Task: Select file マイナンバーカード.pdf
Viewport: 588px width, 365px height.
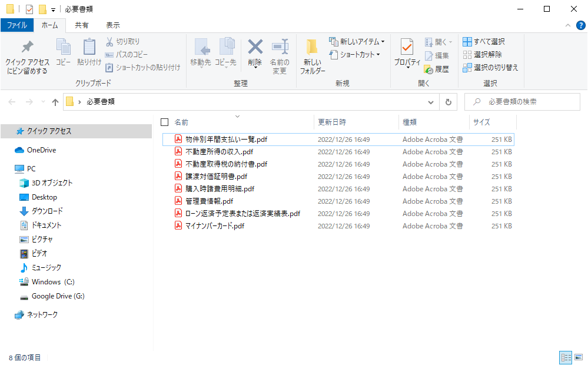Action: (338, 226)
